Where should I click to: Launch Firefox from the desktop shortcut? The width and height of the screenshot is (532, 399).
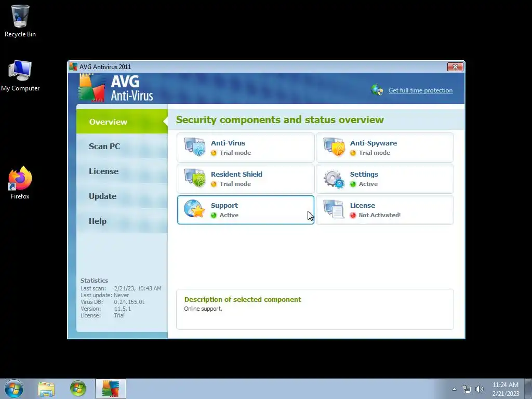(20, 182)
